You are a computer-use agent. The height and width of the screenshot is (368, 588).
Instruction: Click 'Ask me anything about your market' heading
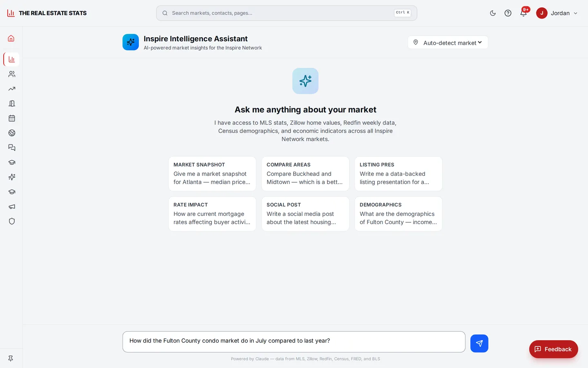click(305, 110)
